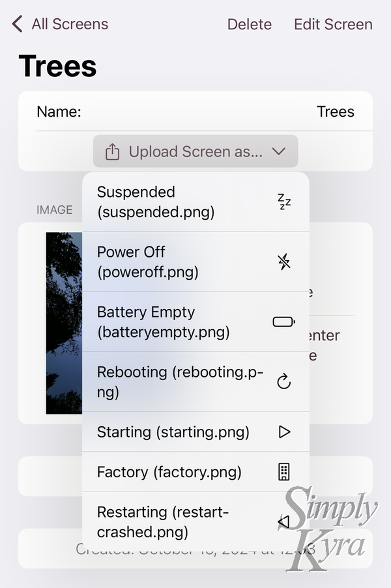Click the speaker icon beside Restarting
The height and width of the screenshot is (588, 391).
pyautogui.click(x=283, y=522)
